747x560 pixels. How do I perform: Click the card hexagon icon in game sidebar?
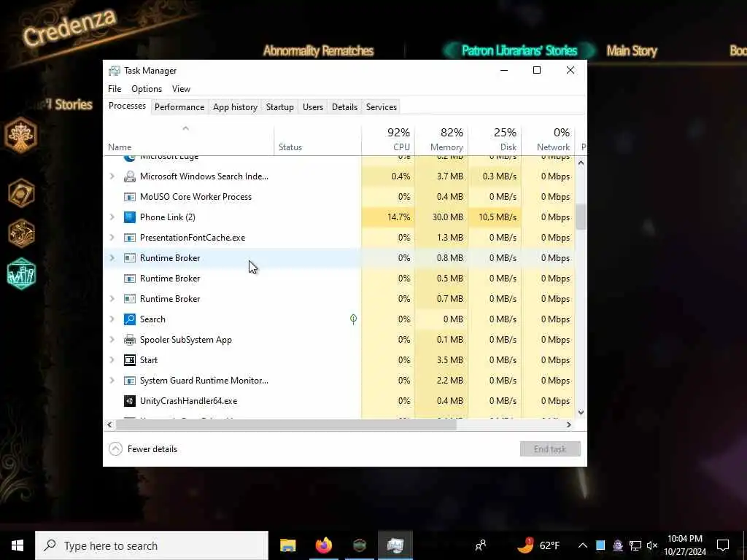[21, 192]
